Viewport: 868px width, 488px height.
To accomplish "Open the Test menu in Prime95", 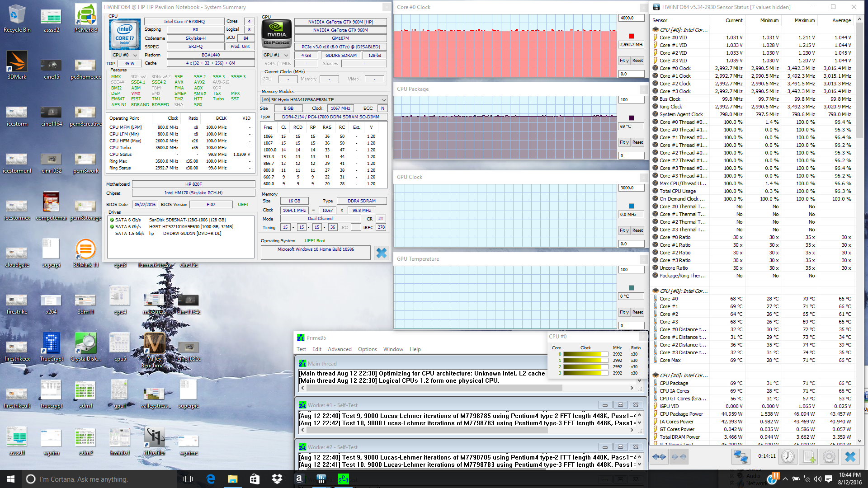I will point(302,349).
